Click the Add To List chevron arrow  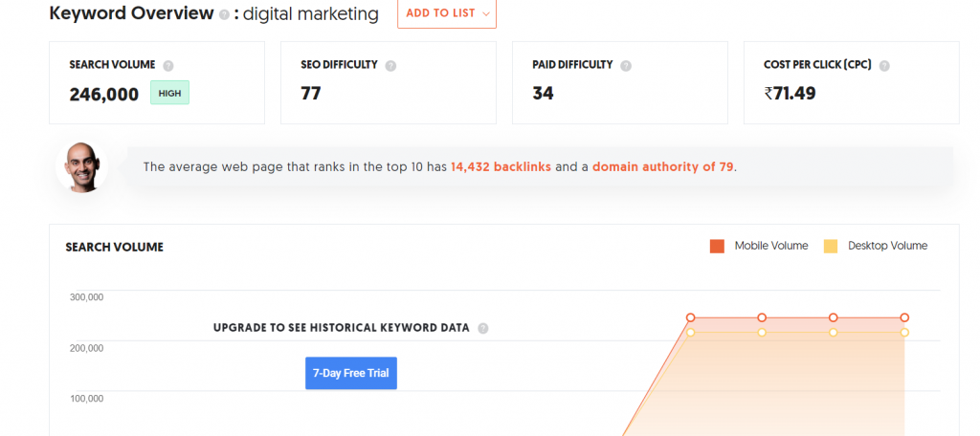(486, 13)
